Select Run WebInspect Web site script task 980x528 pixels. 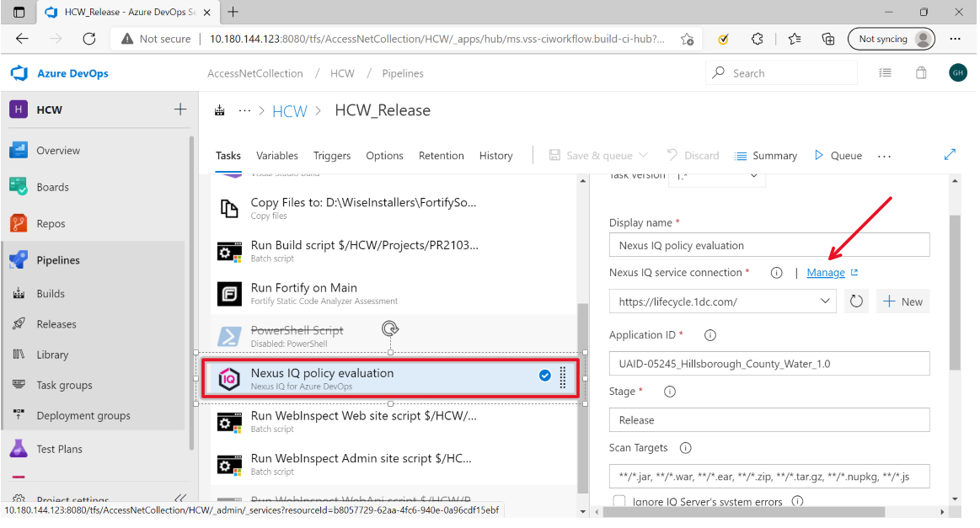pos(394,422)
